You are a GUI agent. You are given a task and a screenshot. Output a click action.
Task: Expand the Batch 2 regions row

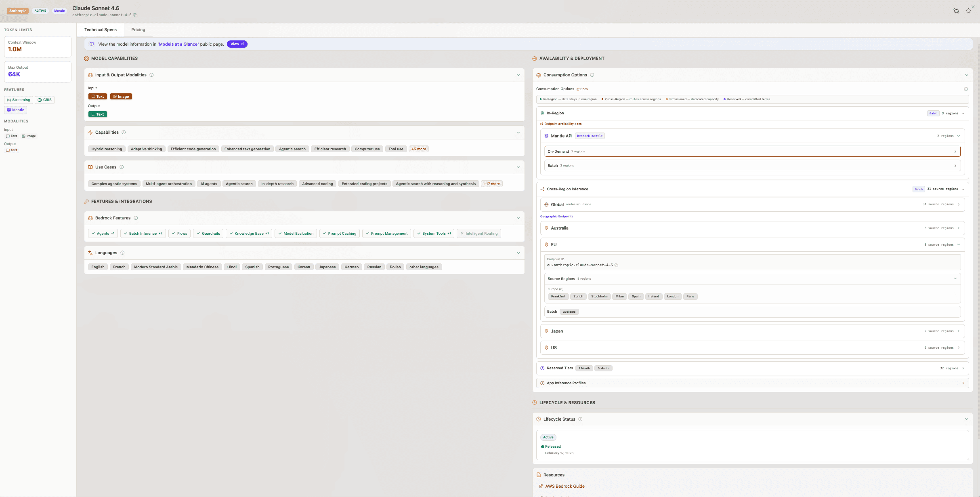[752, 166]
